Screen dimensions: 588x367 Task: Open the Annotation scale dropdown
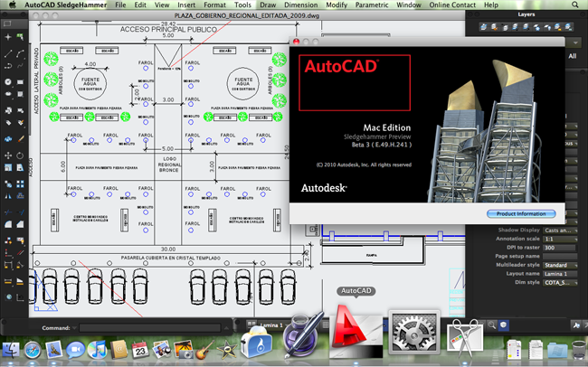pos(560,239)
